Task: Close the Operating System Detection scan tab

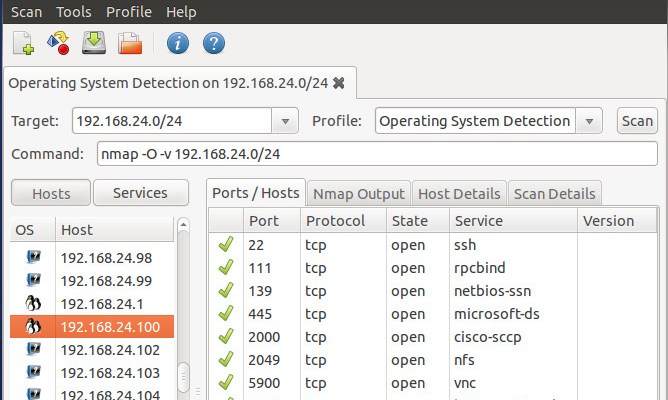Action: pyautogui.click(x=339, y=83)
